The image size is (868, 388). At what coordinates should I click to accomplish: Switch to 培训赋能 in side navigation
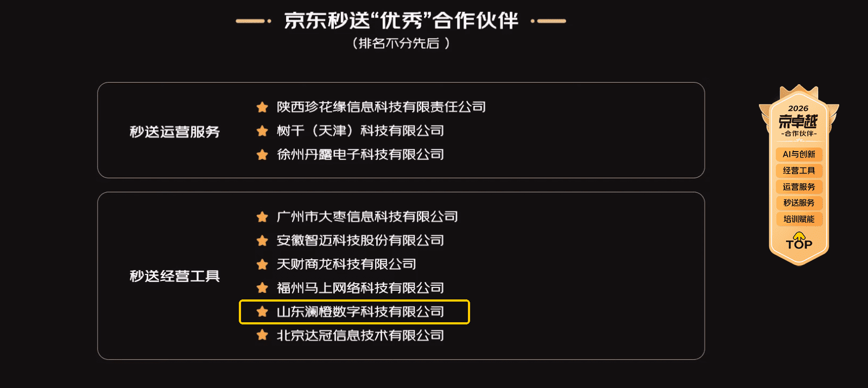click(799, 219)
